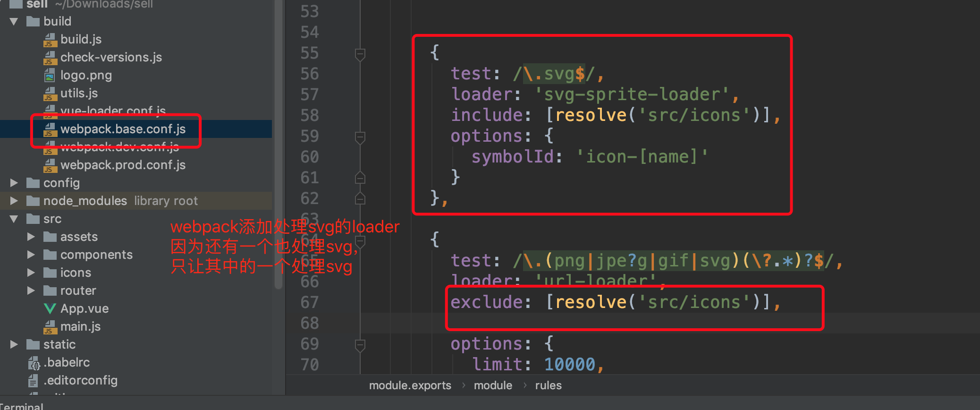Viewport: 980px width, 410px height.
Task: Expand the icons folder arrow
Action: [31, 273]
